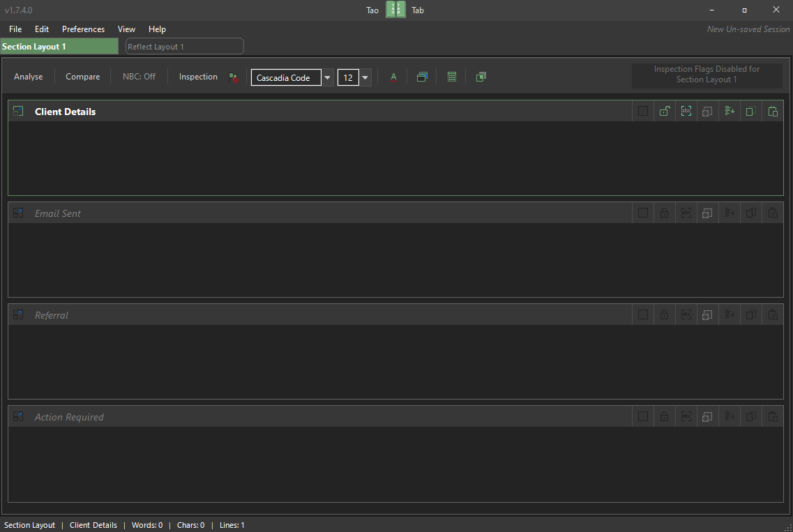Click the copy icon in Client Details header
This screenshot has height=532, width=793.
[751, 112]
